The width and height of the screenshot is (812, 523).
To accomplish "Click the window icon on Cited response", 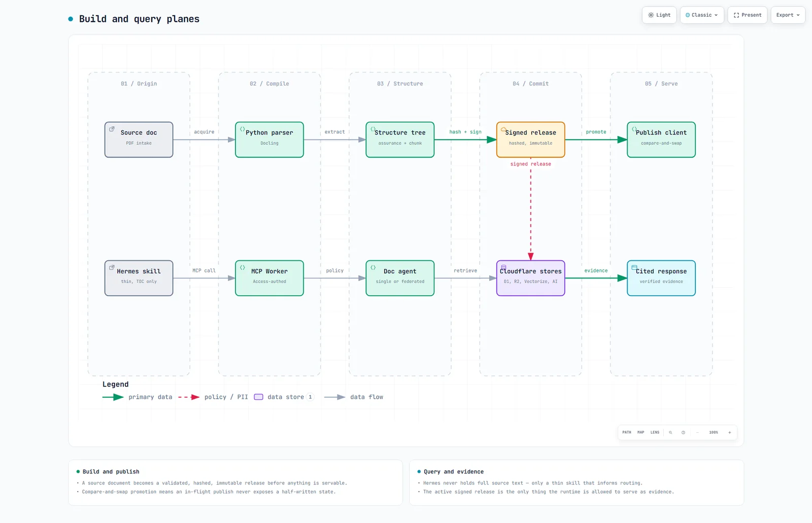I will click(634, 267).
